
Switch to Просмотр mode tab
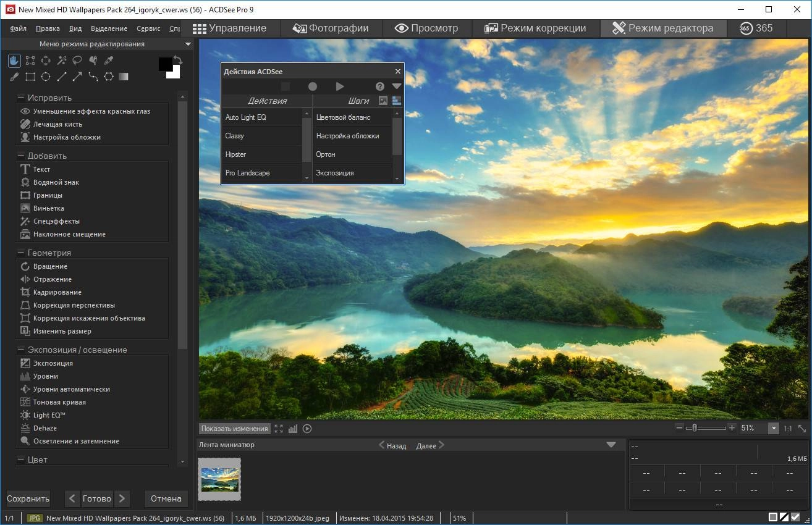point(426,28)
